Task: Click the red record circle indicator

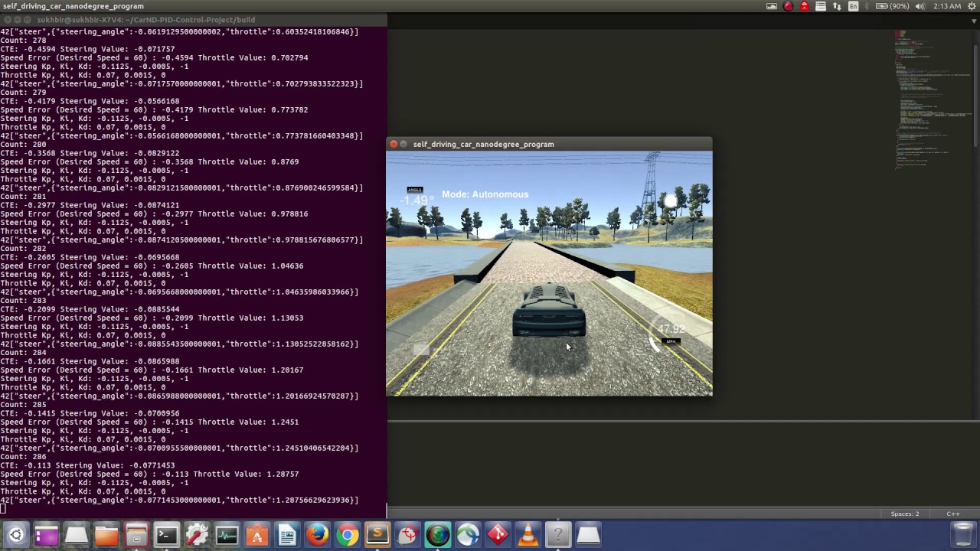Action: click(788, 6)
